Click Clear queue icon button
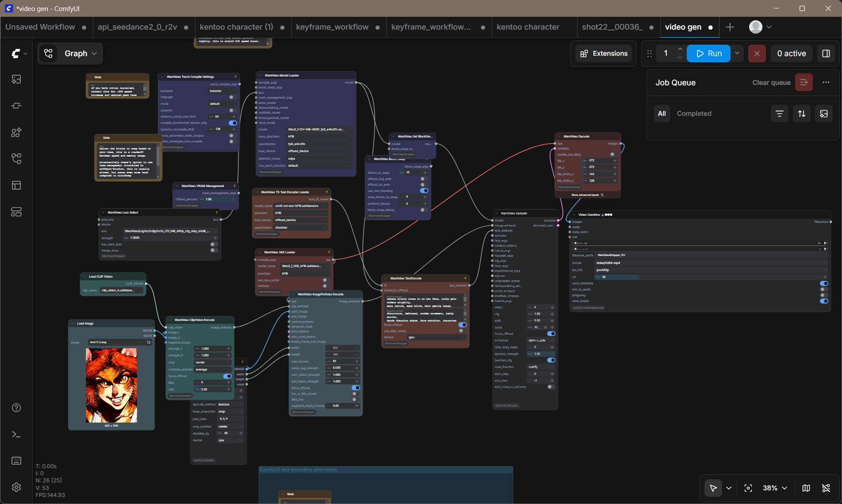This screenshot has height=504, width=842. [x=804, y=82]
